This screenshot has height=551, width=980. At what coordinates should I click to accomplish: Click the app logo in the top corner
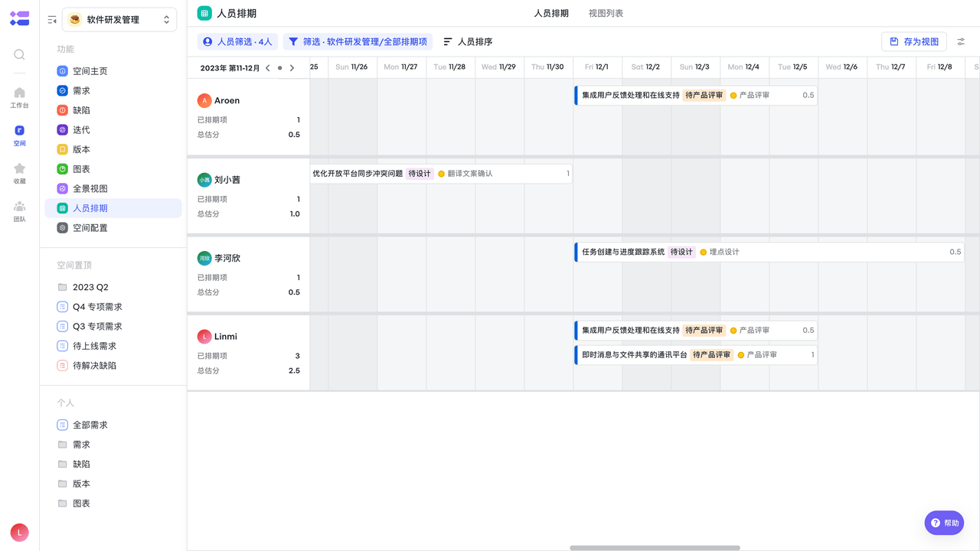[19, 19]
